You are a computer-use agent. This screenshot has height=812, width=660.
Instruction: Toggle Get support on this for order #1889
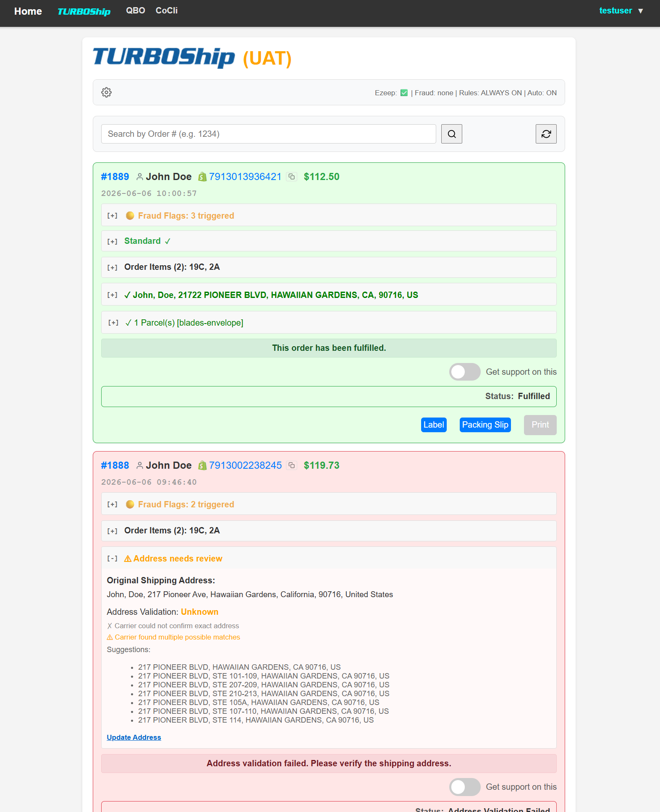[x=465, y=372]
